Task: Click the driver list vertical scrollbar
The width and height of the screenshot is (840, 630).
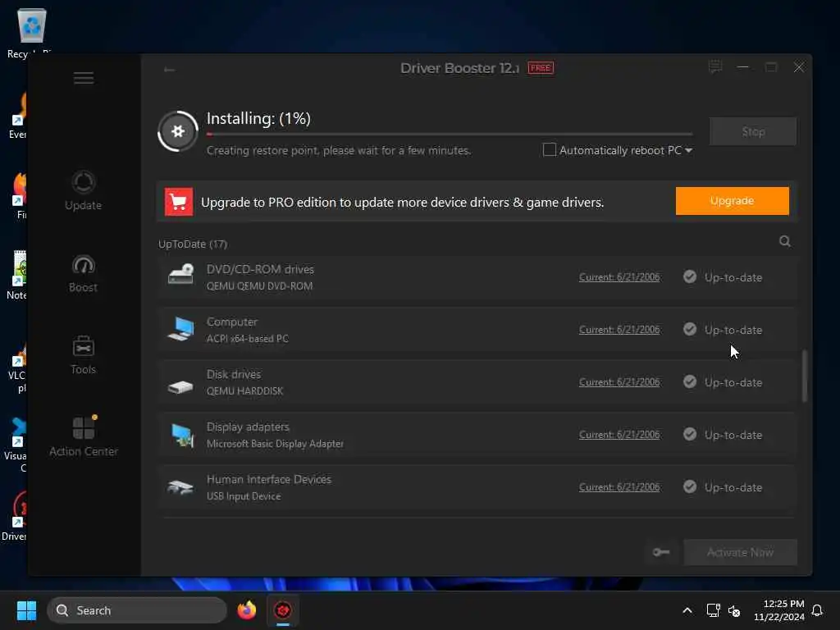Action: pos(804,375)
